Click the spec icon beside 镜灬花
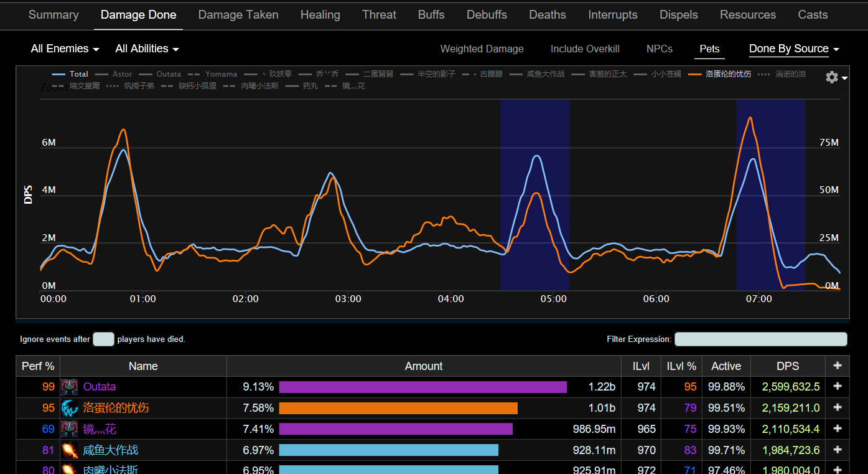868x474 pixels. click(x=69, y=429)
